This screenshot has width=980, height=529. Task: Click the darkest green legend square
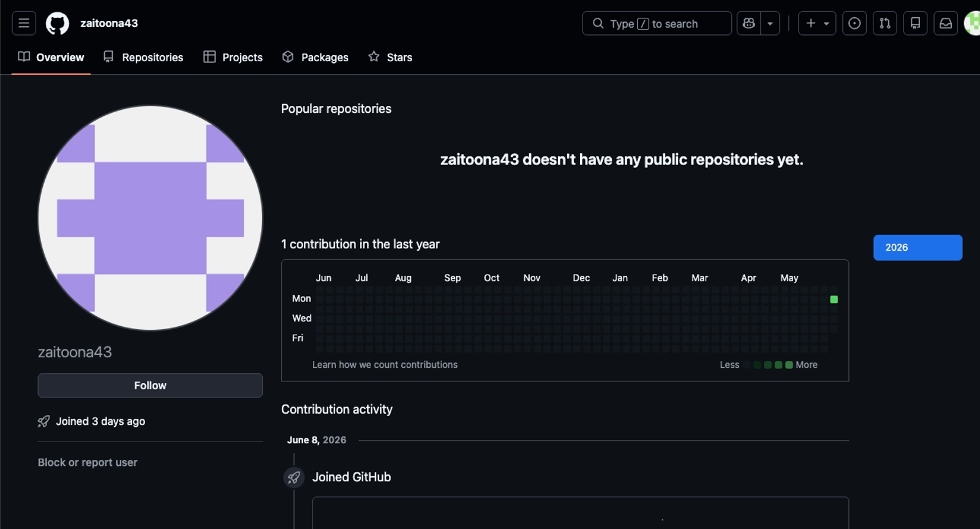(757, 365)
